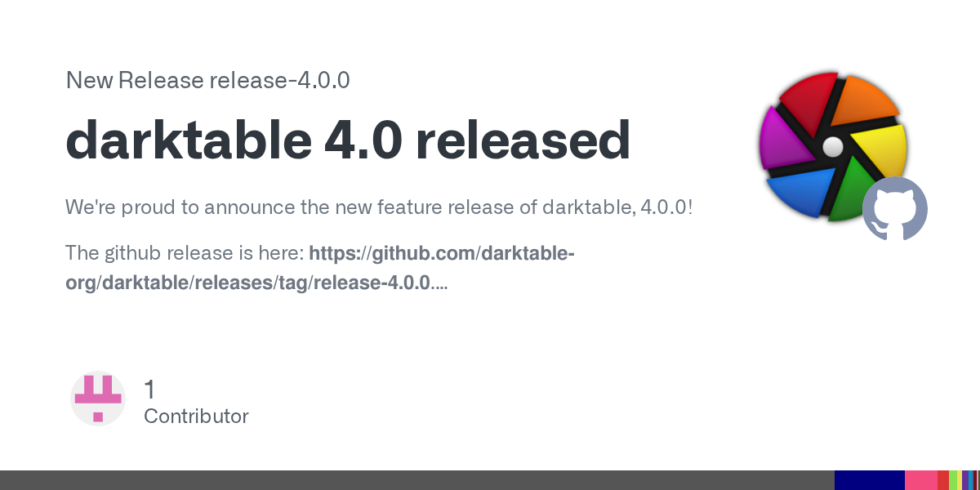This screenshot has width=980, height=490.
Task: Select the gray segment of the language bar
Action: point(417,480)
